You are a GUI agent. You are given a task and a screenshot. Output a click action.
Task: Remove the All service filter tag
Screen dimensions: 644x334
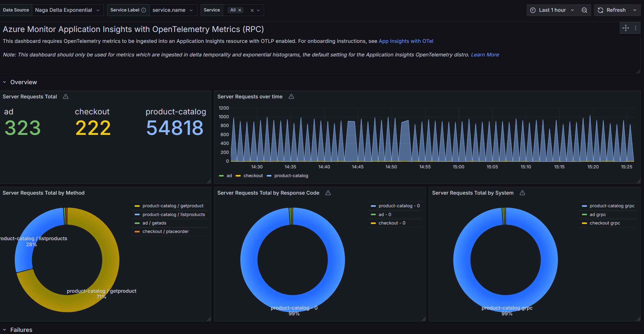click(x=240, y=10)
